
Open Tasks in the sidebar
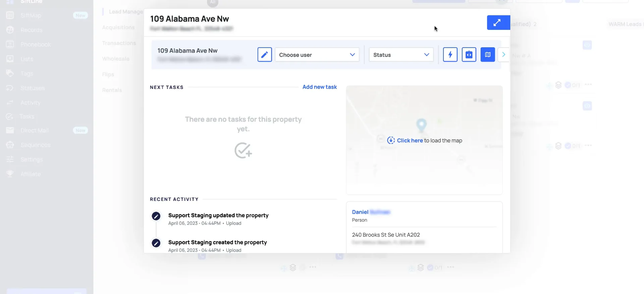coord(27,116)
